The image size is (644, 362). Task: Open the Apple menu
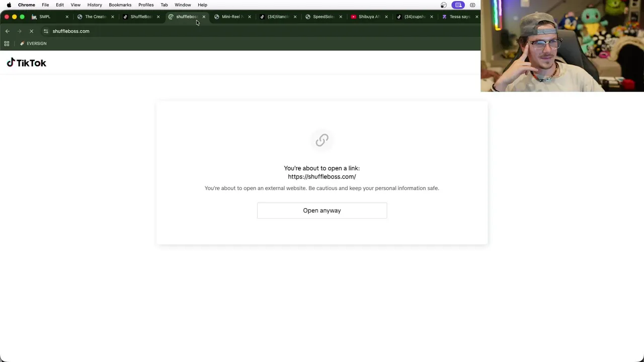[x=9, y=5]
